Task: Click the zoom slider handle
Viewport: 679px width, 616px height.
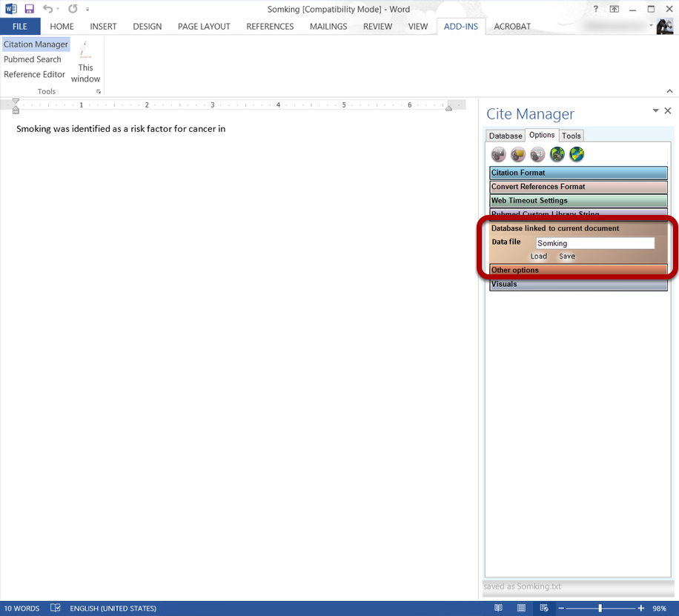Action: coord(600,609)
